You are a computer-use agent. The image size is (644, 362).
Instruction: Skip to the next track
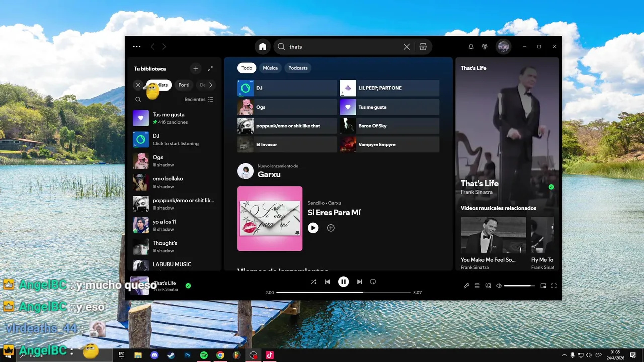pos(359,282)
